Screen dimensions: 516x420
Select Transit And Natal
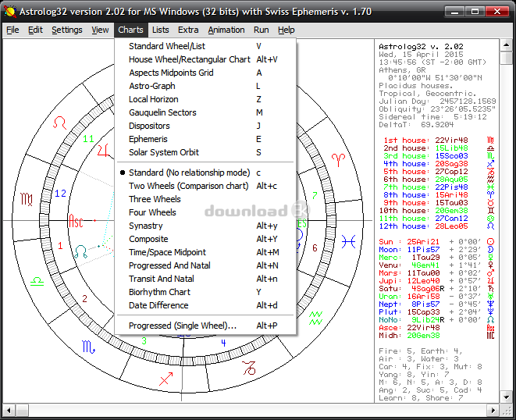click(x=205, y=279)
